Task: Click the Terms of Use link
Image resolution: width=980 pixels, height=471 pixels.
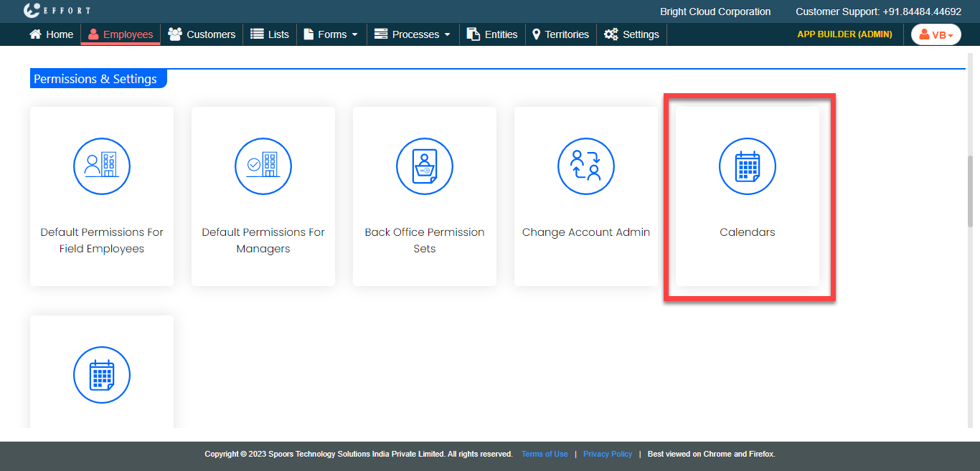Action: coord(545,454)
